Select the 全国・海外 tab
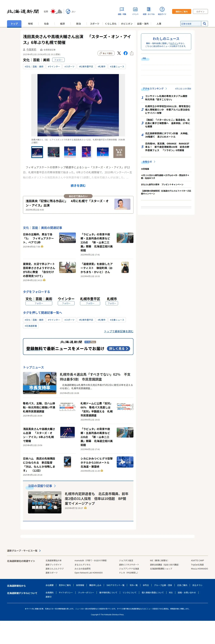Screen dimensions: 215x644 click(x=143, y=24)
